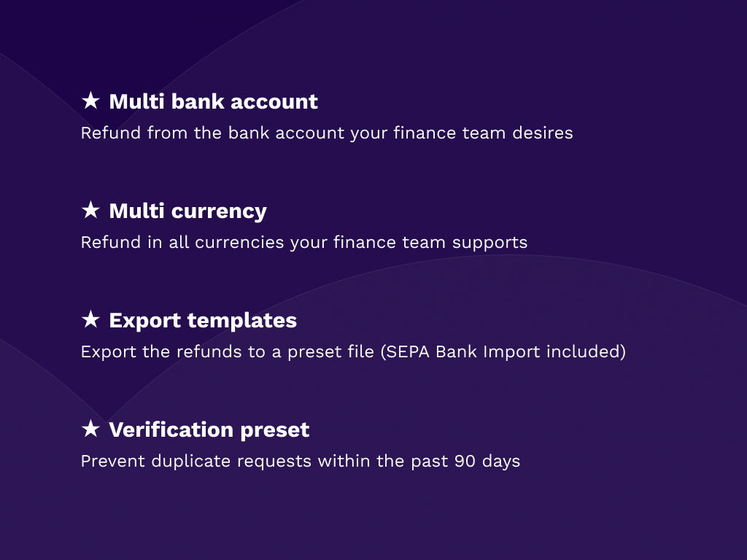Click the 'Refund in all currencies' description
Image resolution: width=747 pixels, height=560 pixels.
(303, 243)
